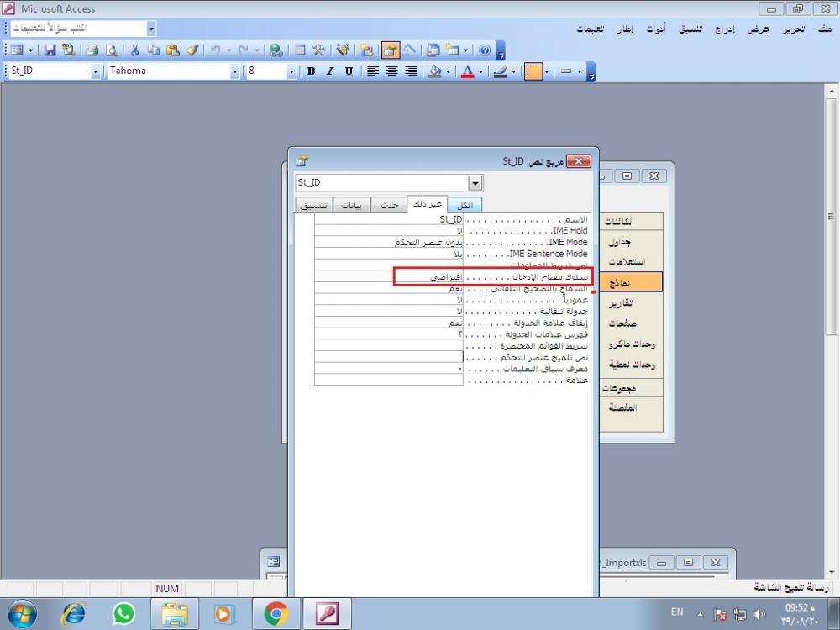The height and width of the screenshot is (630, 840).
Task: Click the Build icon beside Properties
Action: click(x=409, y=50)
